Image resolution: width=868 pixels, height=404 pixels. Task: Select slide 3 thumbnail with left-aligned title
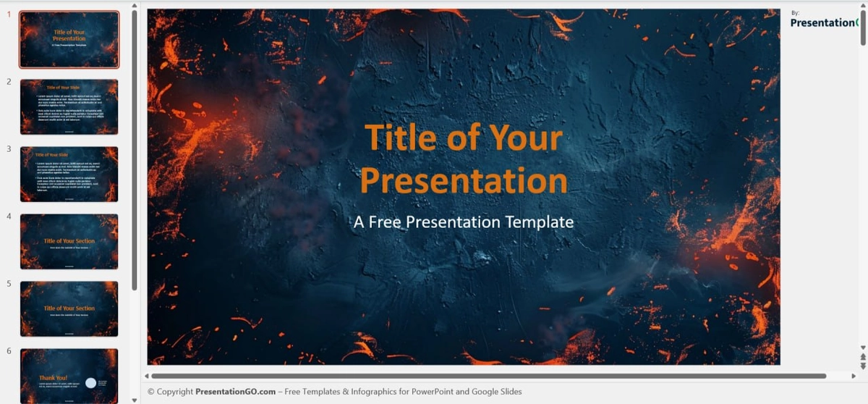pos(69,174)
